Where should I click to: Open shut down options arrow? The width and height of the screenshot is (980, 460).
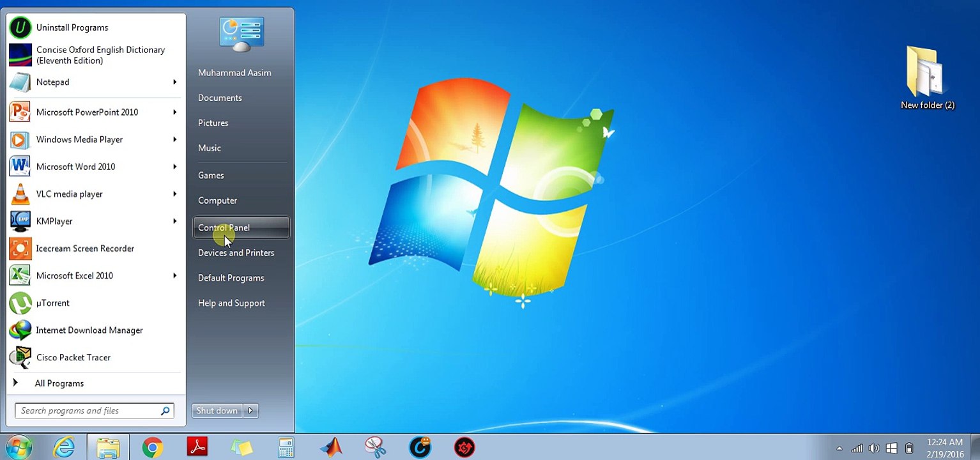[250, 411]
